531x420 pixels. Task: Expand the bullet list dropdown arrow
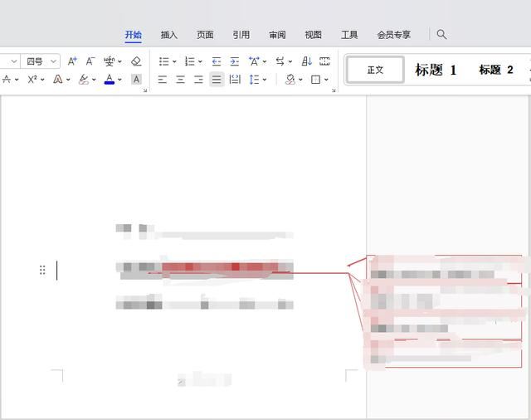pyautogui.click(x=174, y=62)
